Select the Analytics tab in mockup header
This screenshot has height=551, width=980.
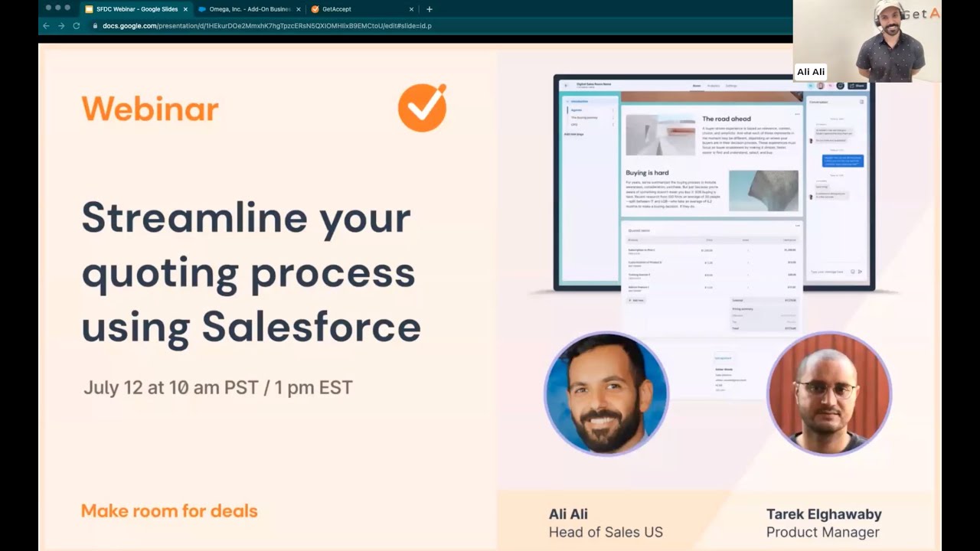coord(714,86)
